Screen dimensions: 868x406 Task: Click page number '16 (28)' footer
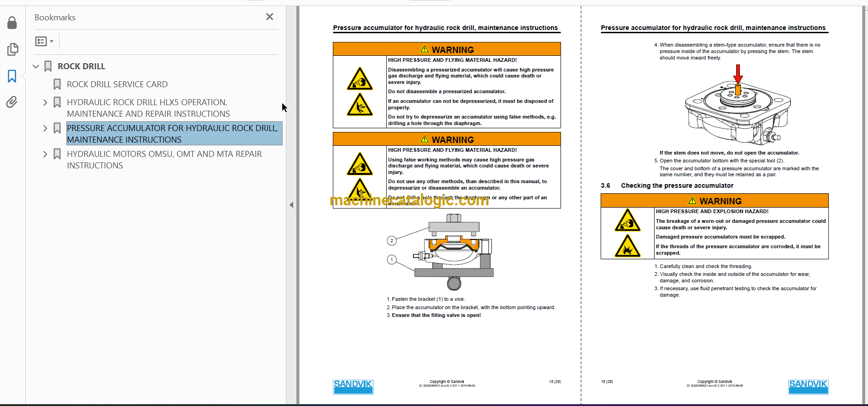click(x=607, y=382)
